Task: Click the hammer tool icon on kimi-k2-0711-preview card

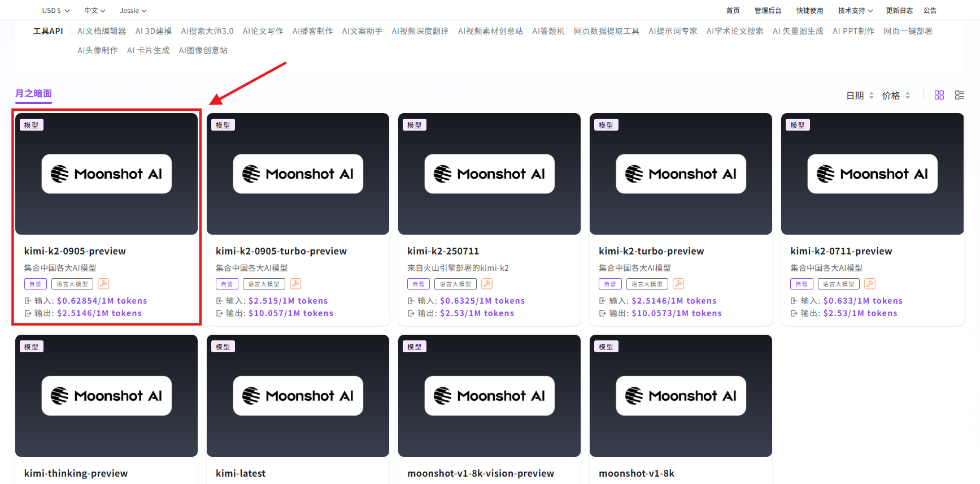Action: pos(870,284)
